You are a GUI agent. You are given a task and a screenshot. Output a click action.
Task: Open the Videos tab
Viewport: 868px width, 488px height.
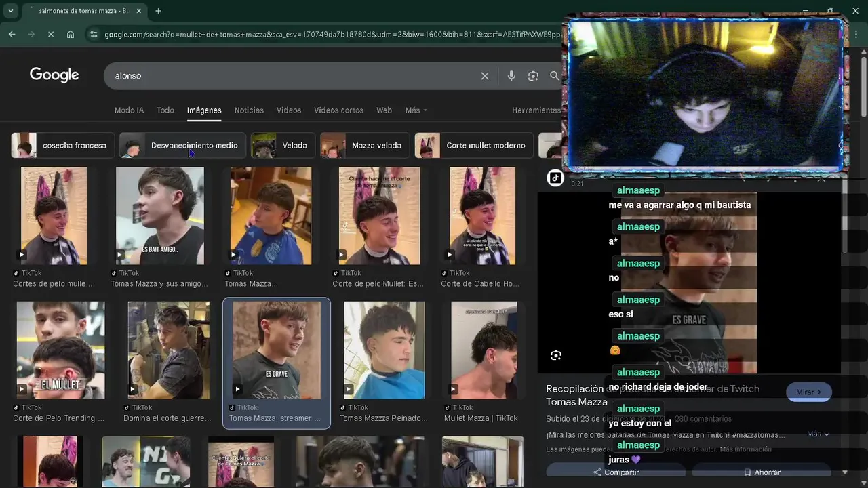pyautogui.click(x=289, y=110)
